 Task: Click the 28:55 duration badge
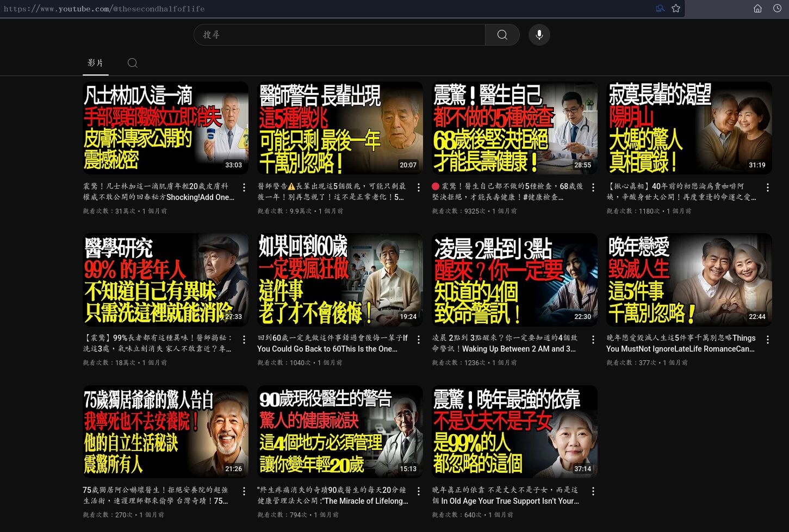tap(583, 165)
